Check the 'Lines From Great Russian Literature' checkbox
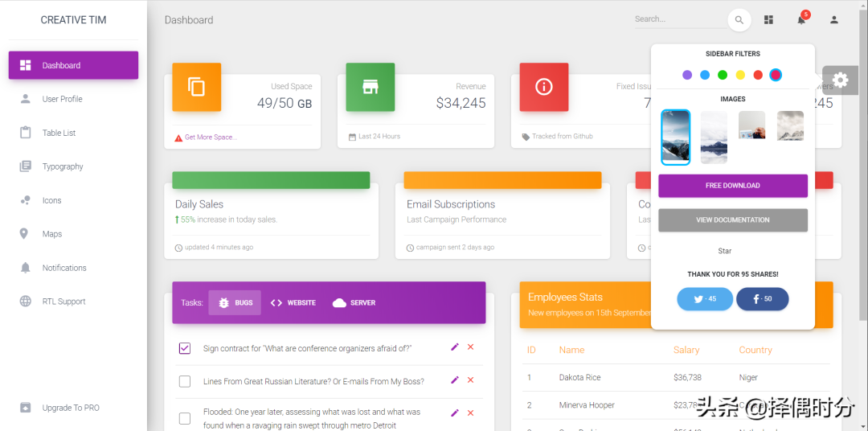Screen dimensions: 868x431 [x=185, y=381]
